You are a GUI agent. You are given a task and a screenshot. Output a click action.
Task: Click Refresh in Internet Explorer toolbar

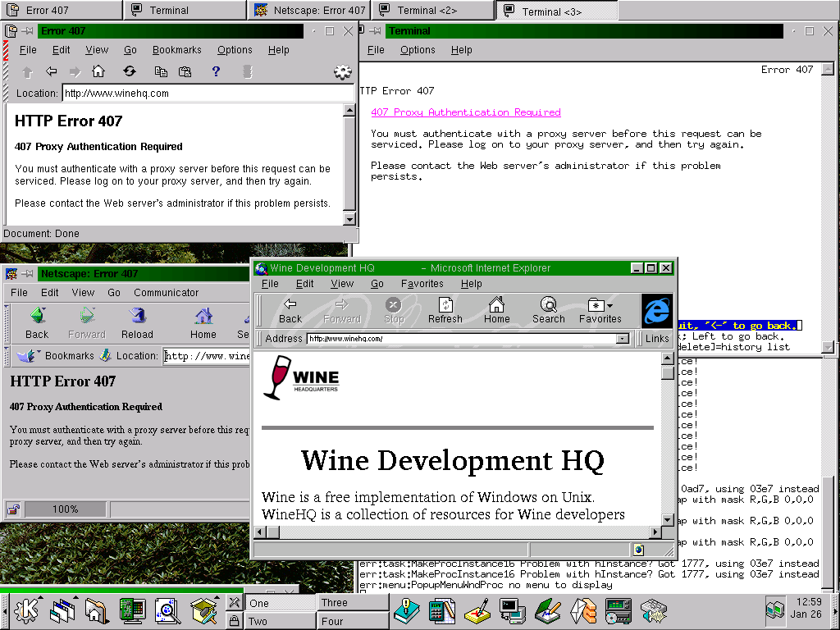click(445, 311)
